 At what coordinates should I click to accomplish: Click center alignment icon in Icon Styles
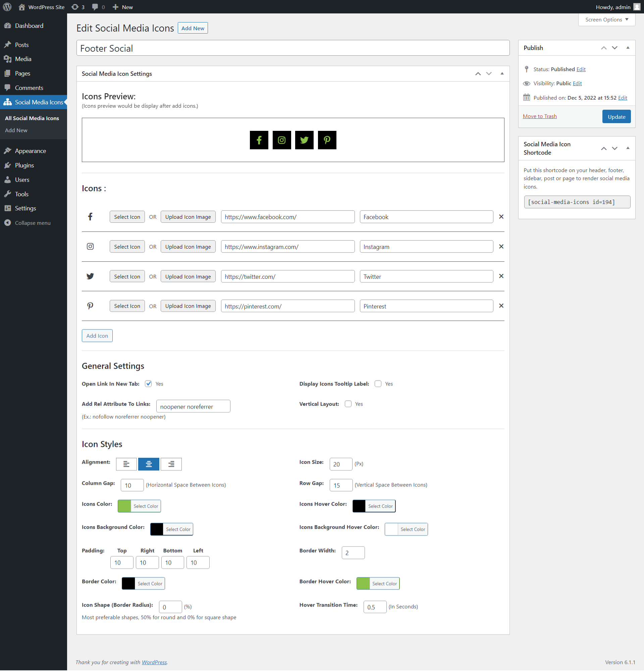[x=148, y=464]
